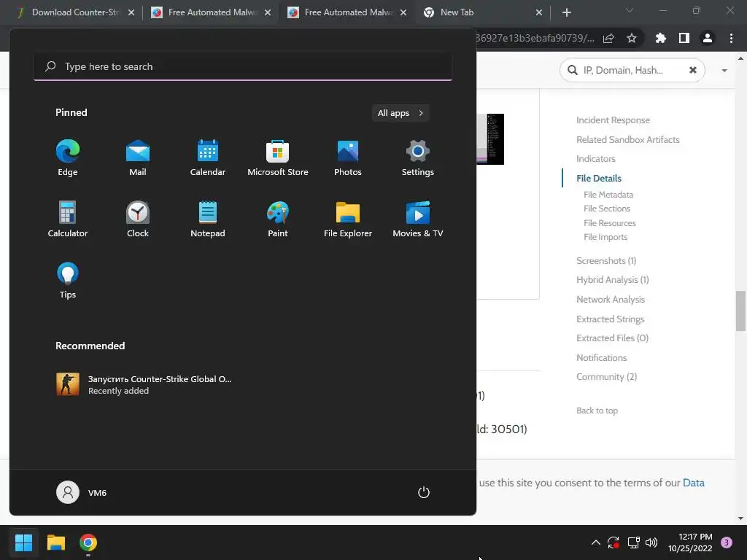Open a new Chrome tab
This screenshot has height=560, width=747.
tap(566, 12)
